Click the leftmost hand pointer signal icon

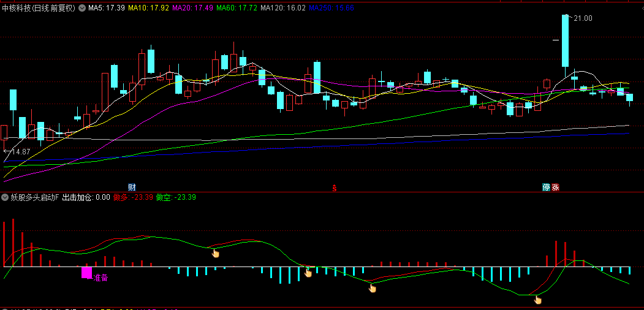215,253
